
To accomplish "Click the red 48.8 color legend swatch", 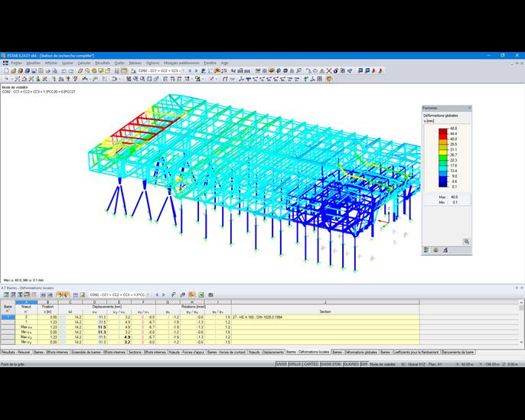I will [x=443, y=131].
